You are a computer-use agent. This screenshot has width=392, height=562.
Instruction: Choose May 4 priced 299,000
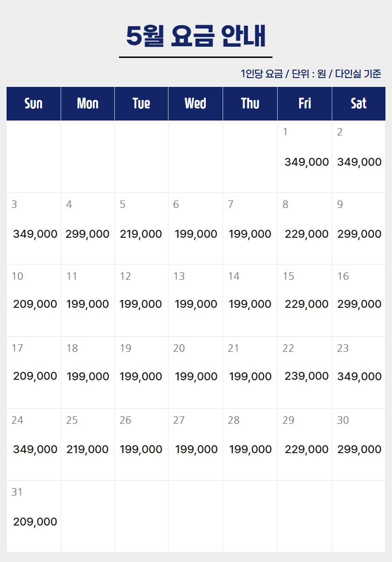click(x=88, y=228)
